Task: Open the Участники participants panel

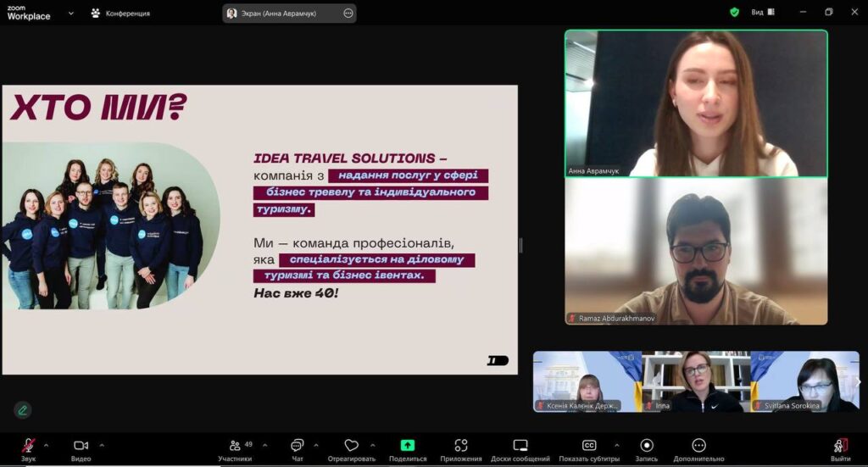Action: (235, 446)
